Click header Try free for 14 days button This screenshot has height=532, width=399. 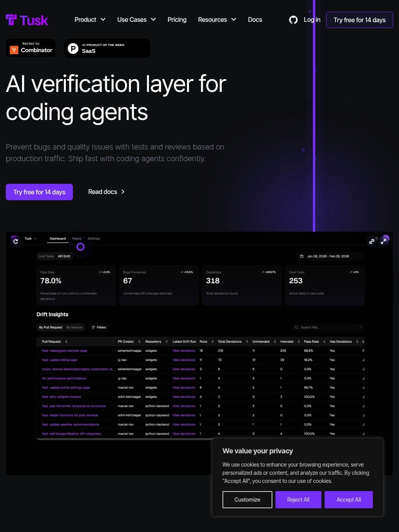[360, 20]
